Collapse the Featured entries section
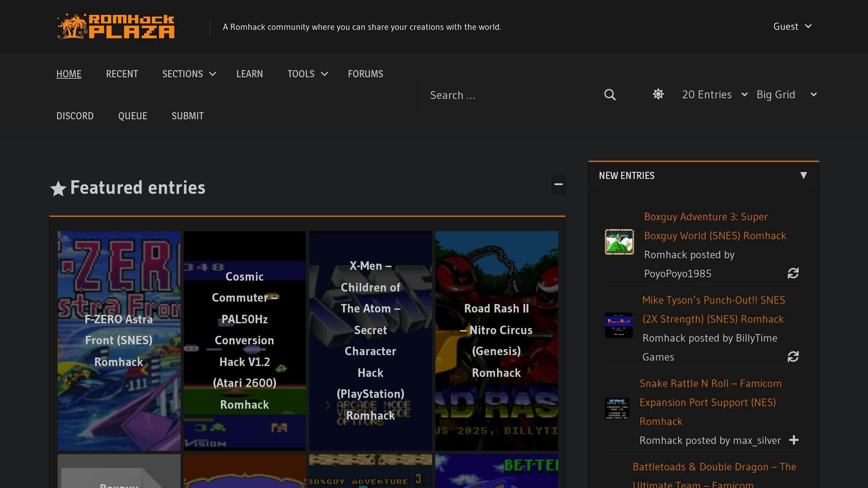 559,185
